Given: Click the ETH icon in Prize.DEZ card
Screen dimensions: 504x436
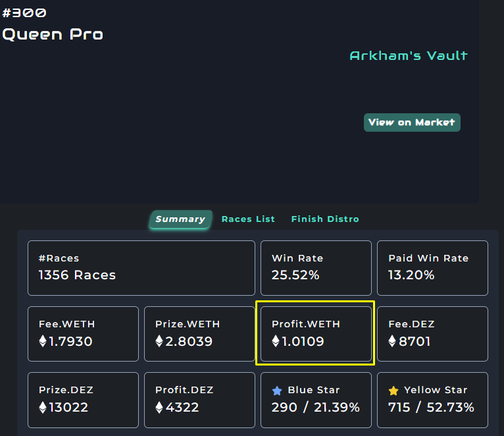Looking at the screenshot, I should tap(42, 408).
